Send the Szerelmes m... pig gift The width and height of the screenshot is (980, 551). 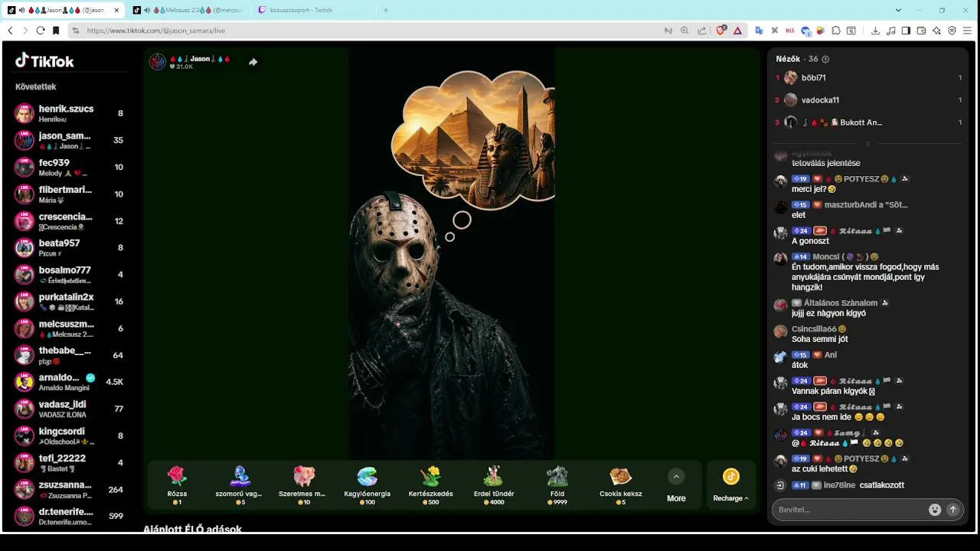click(304, 485)
